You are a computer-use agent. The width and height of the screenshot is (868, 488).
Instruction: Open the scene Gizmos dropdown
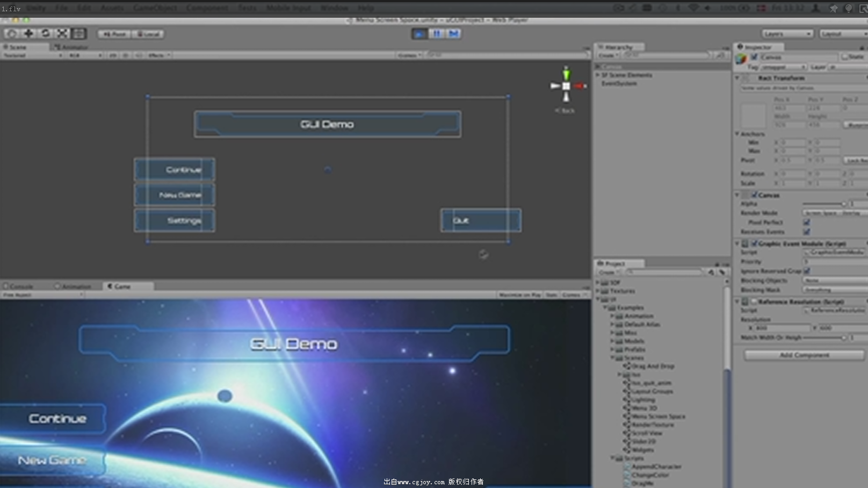point(410,55)
